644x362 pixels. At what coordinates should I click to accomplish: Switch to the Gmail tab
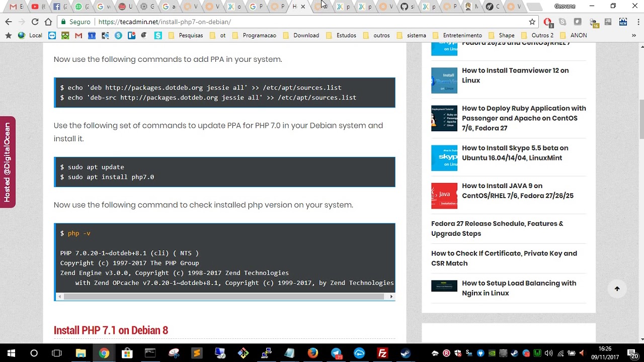click(16, 7)
